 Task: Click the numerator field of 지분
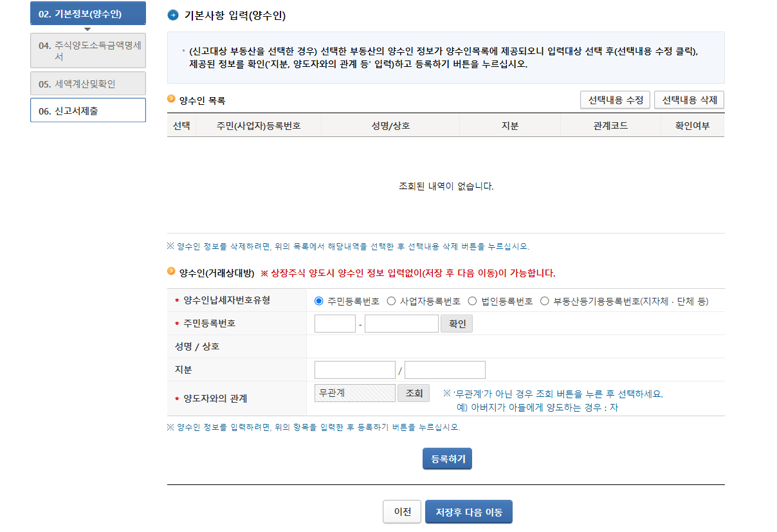(x=354, y=369)
